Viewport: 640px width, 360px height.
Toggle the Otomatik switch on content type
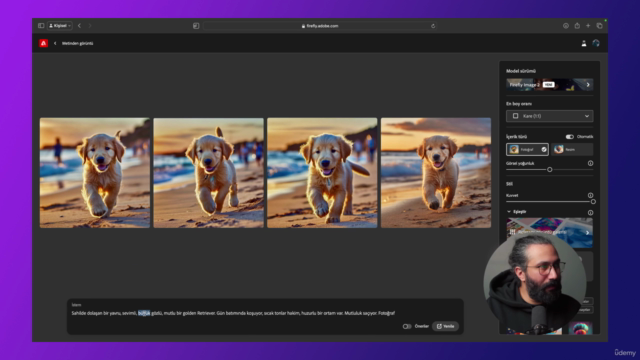(569, 137)
